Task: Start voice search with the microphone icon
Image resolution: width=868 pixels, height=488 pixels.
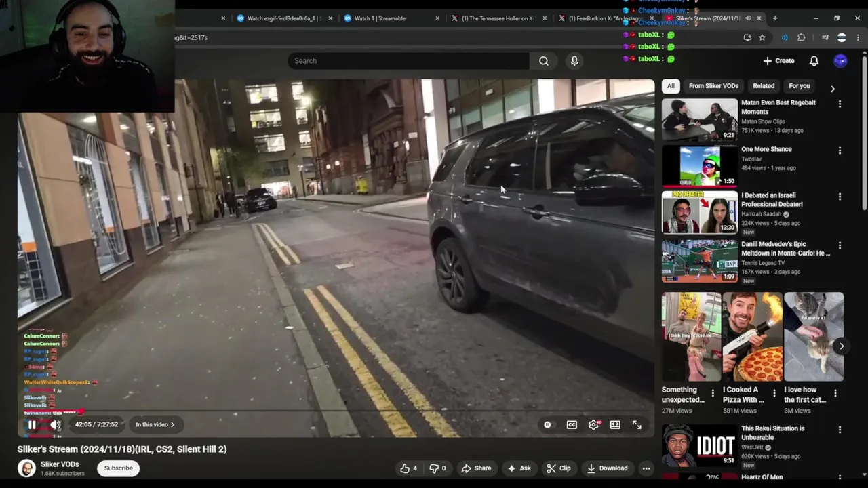Action: click(x=574, y=61)
